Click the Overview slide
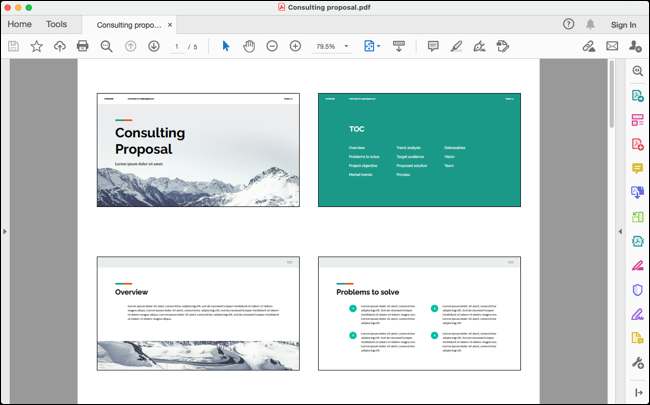The width and height of the screenshot is (650, 405). (x=198, y=313)
